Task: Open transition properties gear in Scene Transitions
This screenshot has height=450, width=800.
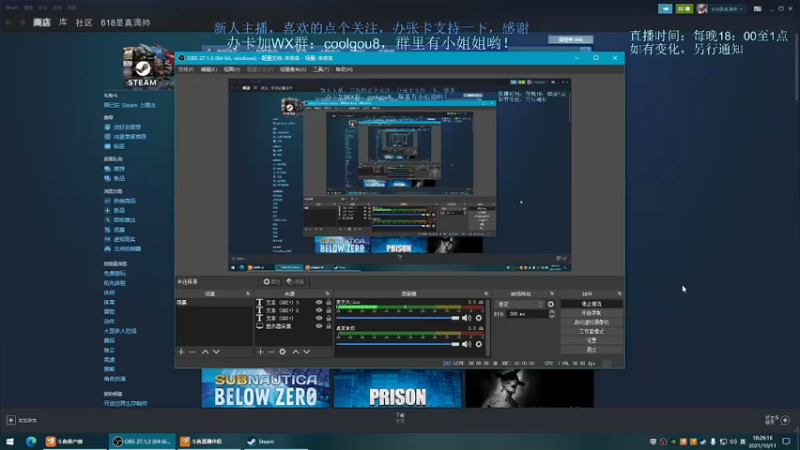Action: (551, 304)
